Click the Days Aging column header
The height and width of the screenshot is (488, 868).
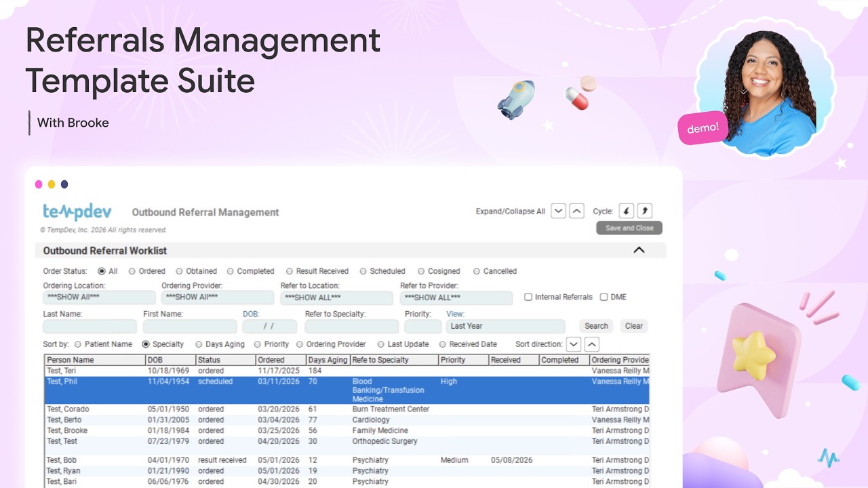click(328, 360)
